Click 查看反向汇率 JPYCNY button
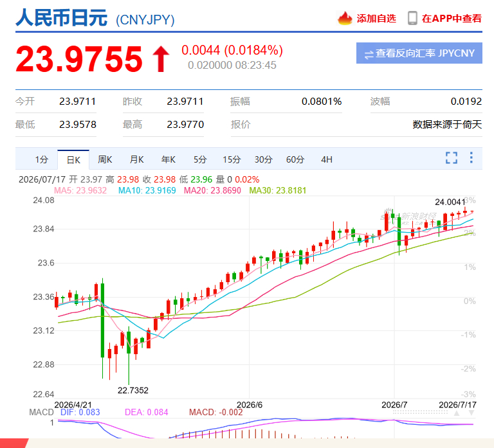The width and height of the screenshot is (494, 448). click(419, 53)
